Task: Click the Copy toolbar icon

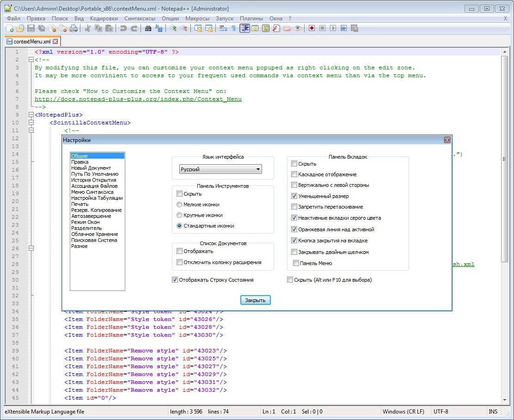Action: [98, 29]
